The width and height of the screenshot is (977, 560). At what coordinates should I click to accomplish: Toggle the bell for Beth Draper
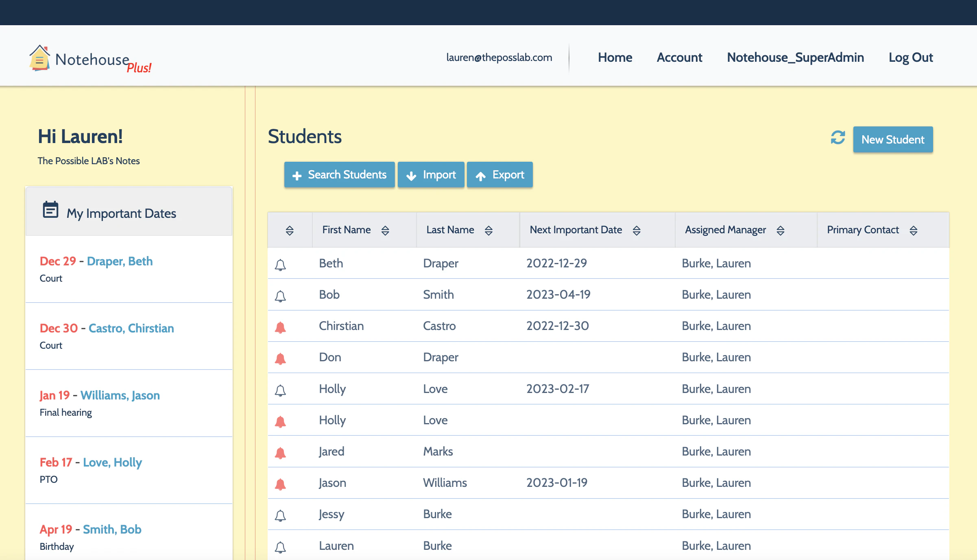pyautogui.click(x=280, y=265)
